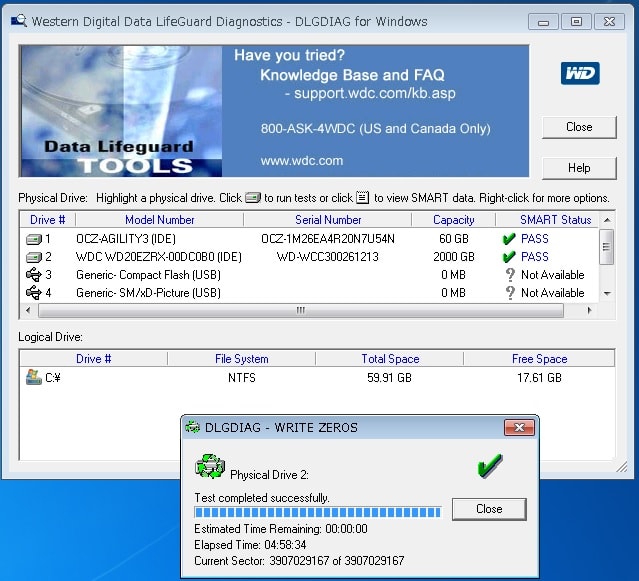639x581 pixels.
Task: Click the green PASS checkmark for WD20EZRX drive
Action: (509, 257)
